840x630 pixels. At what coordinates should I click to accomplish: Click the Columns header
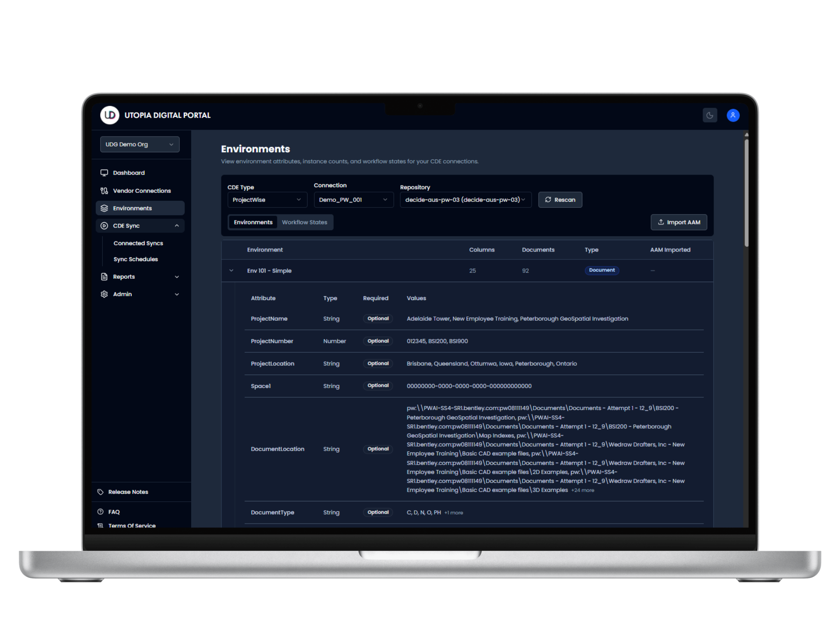[x=482, y=250]
